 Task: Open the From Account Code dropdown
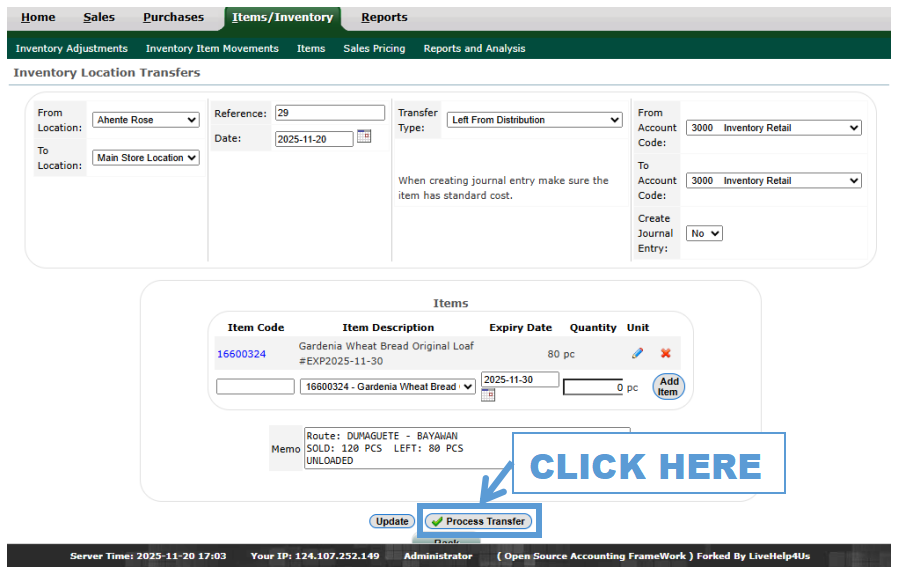773,128
